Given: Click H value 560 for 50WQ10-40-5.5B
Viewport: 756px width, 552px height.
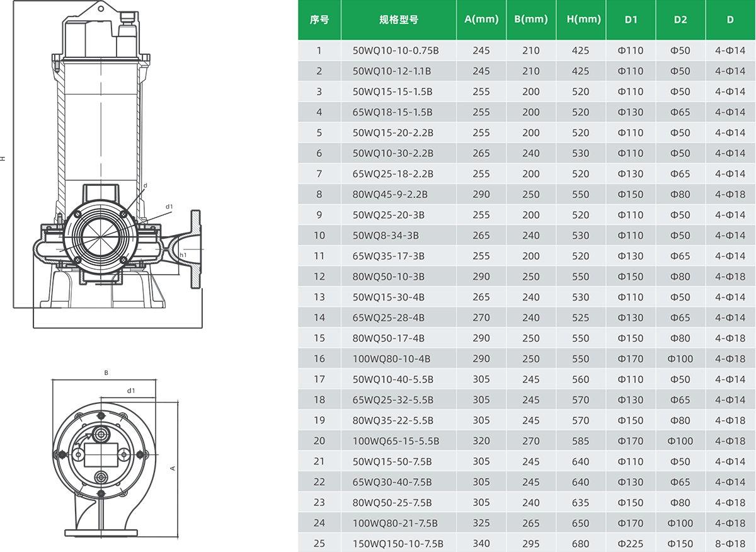Looking at the screenshot, I should click(x=581, y=379).
